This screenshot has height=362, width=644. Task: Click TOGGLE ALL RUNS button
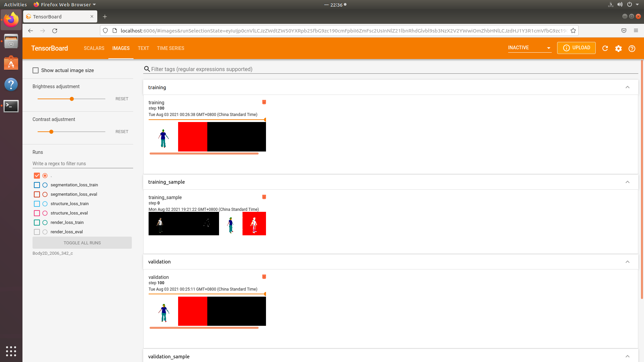click(x=82, y=243)
